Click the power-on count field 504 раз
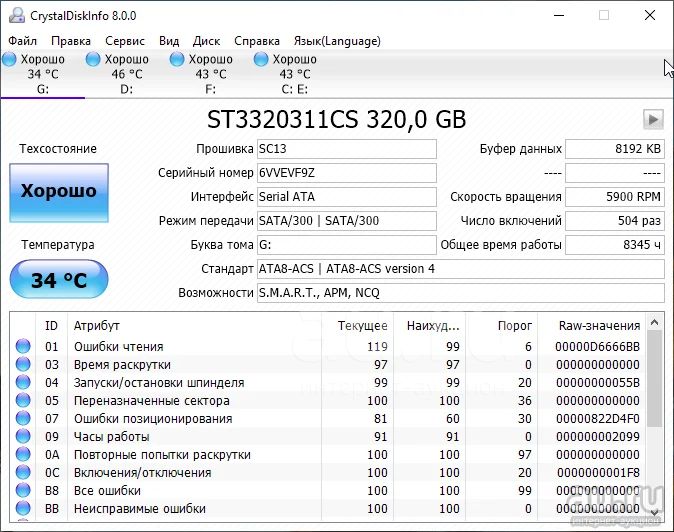 615,221
